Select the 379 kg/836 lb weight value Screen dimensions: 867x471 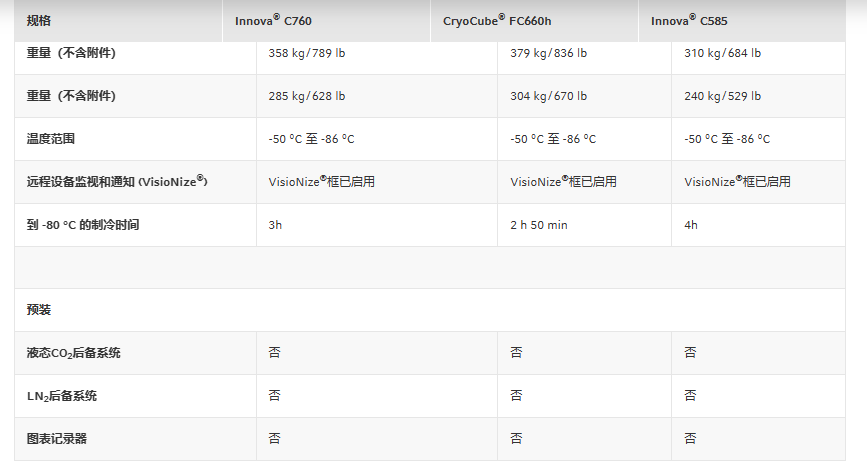coord(548,53)
